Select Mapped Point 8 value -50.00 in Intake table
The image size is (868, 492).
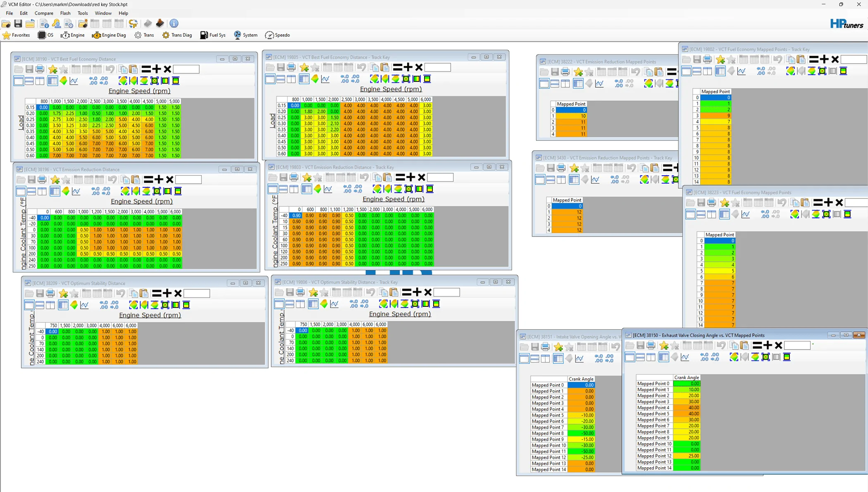(x=581, y=433)
